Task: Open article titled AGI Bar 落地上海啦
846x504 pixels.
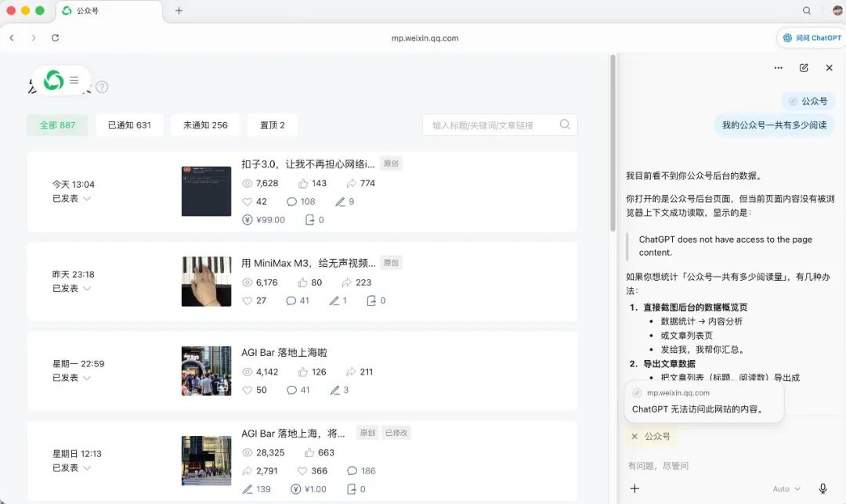Action: [284, 352]
